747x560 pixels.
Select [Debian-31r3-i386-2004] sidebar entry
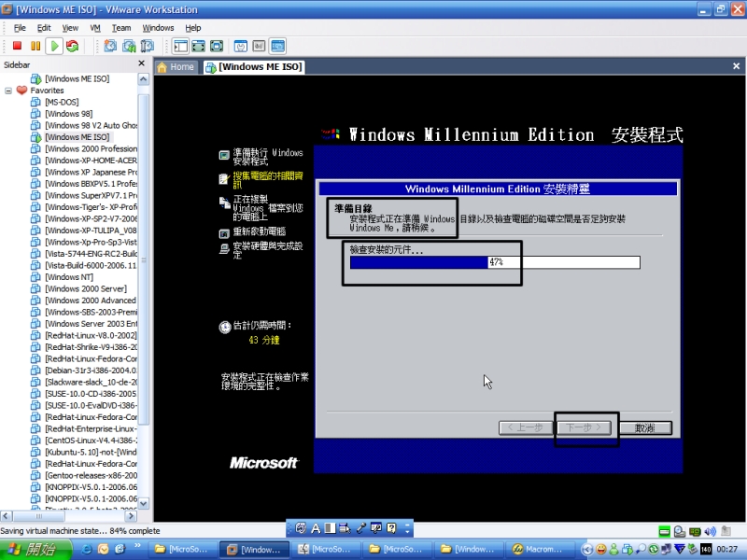(91, 371)
